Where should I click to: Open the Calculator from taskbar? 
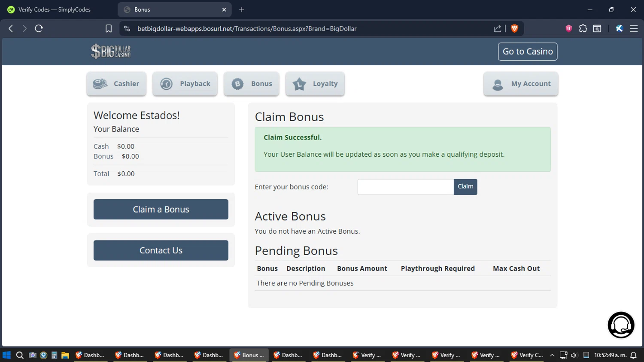pos(55,355)
